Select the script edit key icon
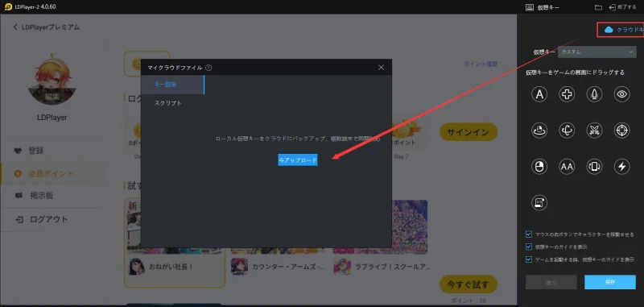 point(539,202)
